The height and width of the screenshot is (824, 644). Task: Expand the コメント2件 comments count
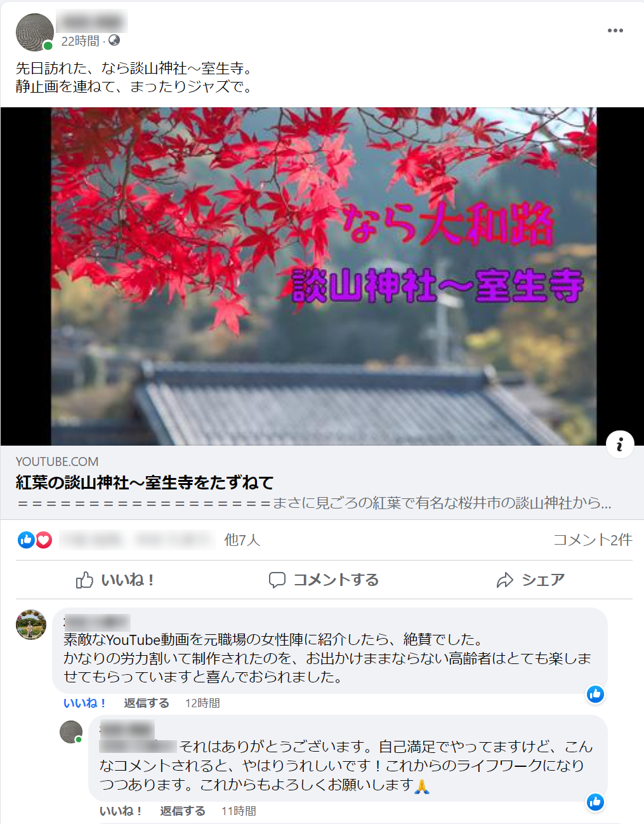(x=593, y=540)
